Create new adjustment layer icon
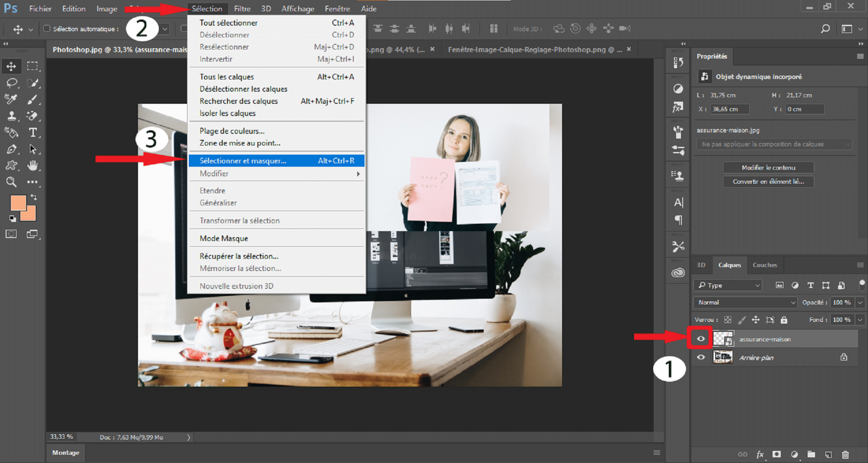Screen dimensions: 868x463 coord(794,454)
